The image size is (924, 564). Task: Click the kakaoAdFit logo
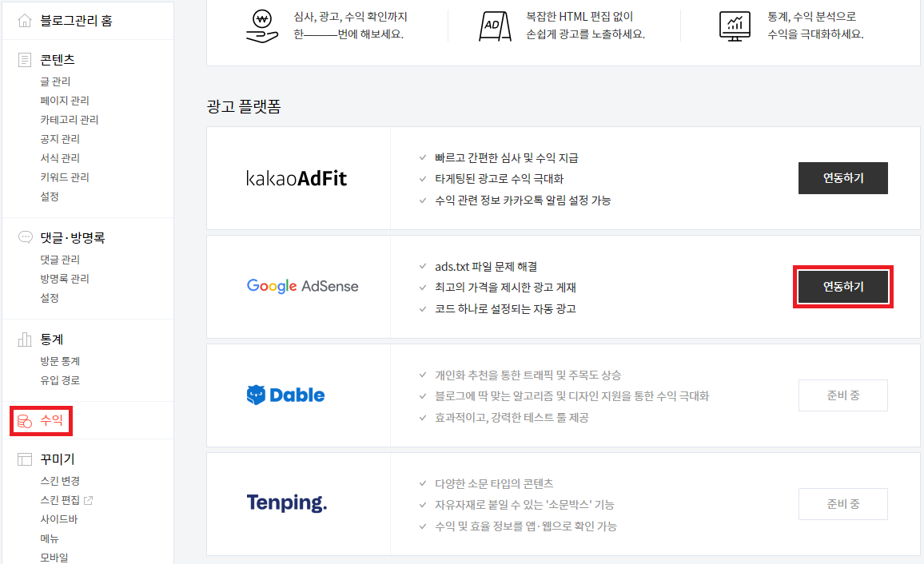297,178
